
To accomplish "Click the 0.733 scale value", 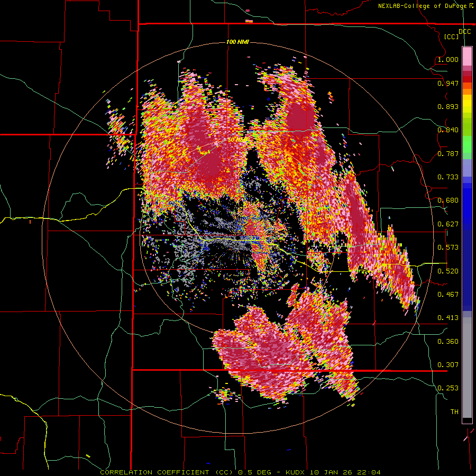I will click(448, 177).
